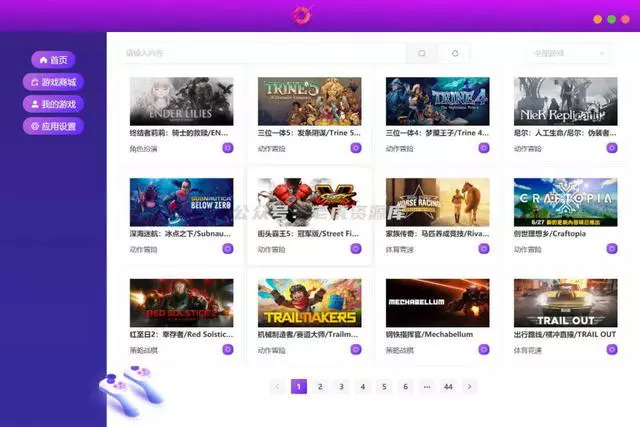Image resolution: width=640 pixels, height=427 pixels.
Task: Click purple icon on Subnautica card
Action: [228, 249]
